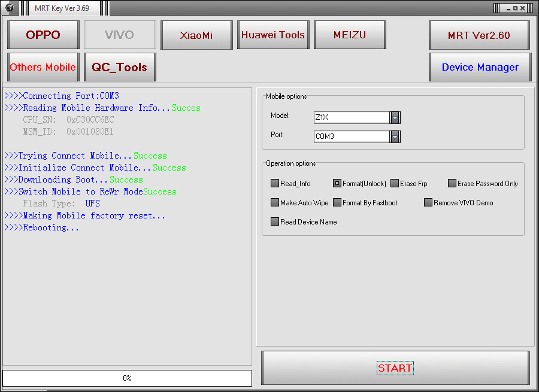Image resolution: width=539 pixels, height=392 pixels.
Task: Switch to MRT Ver2.60
Action: pyautogui.click(x=479, y=35)
